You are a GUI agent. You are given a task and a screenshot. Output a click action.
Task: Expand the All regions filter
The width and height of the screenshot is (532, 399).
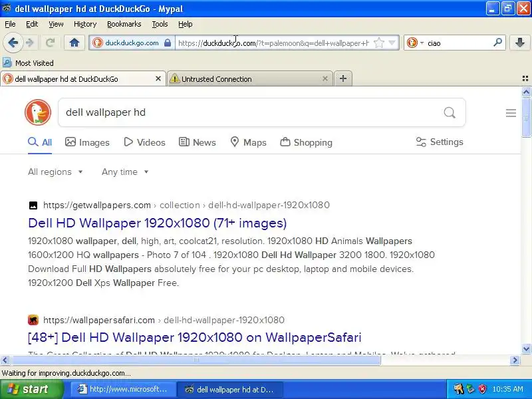point(55,172)
